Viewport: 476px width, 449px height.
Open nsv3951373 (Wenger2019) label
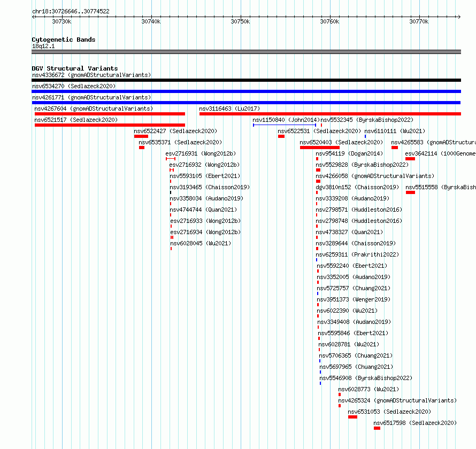click(354, 299)
